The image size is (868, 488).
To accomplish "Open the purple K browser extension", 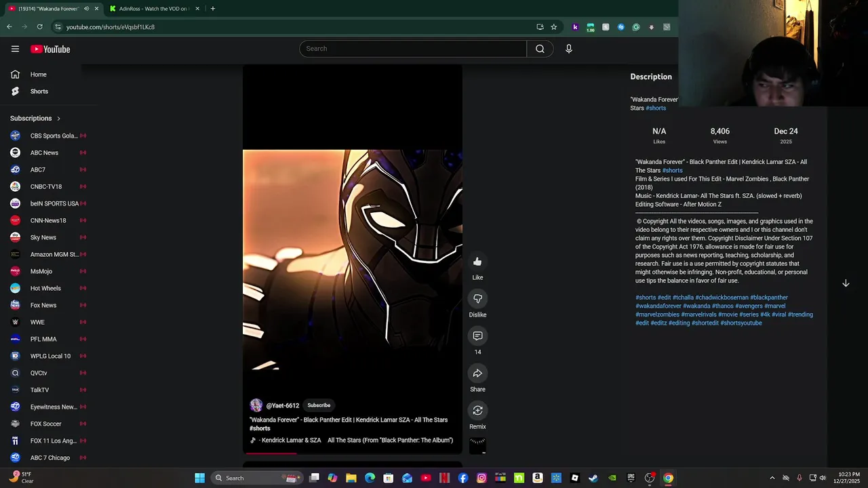I will 575,27.
